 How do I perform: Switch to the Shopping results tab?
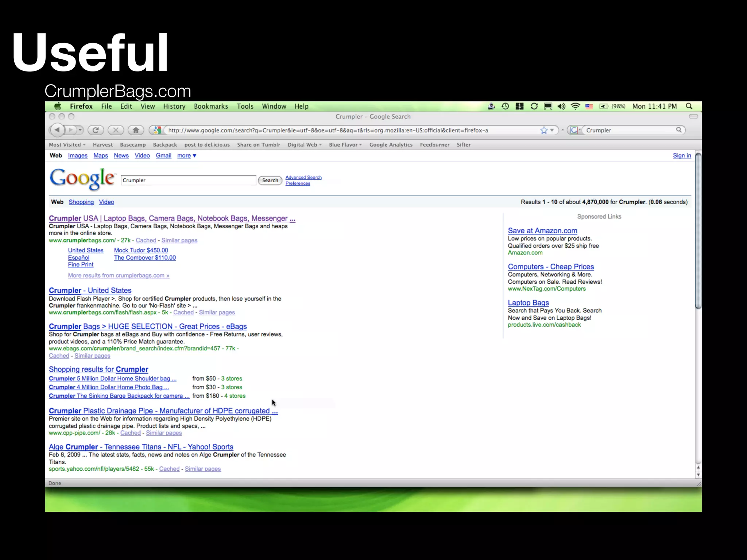(x=81, y=202)
